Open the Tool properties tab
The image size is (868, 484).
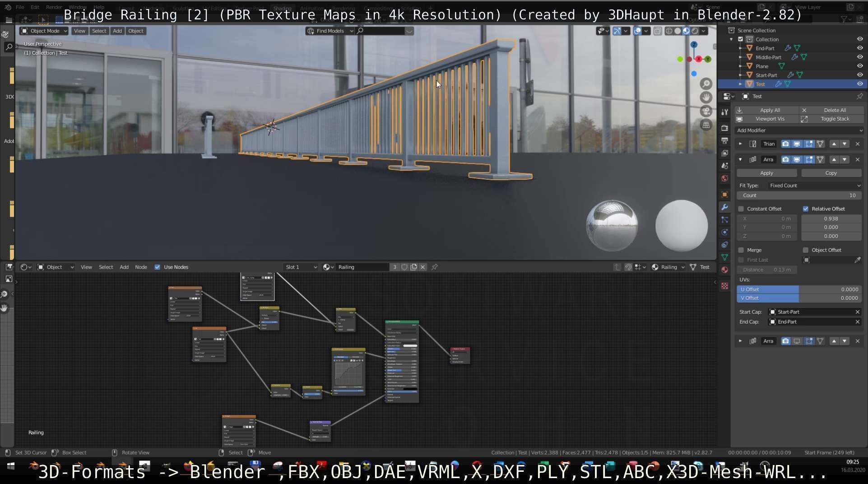[724, 112]
